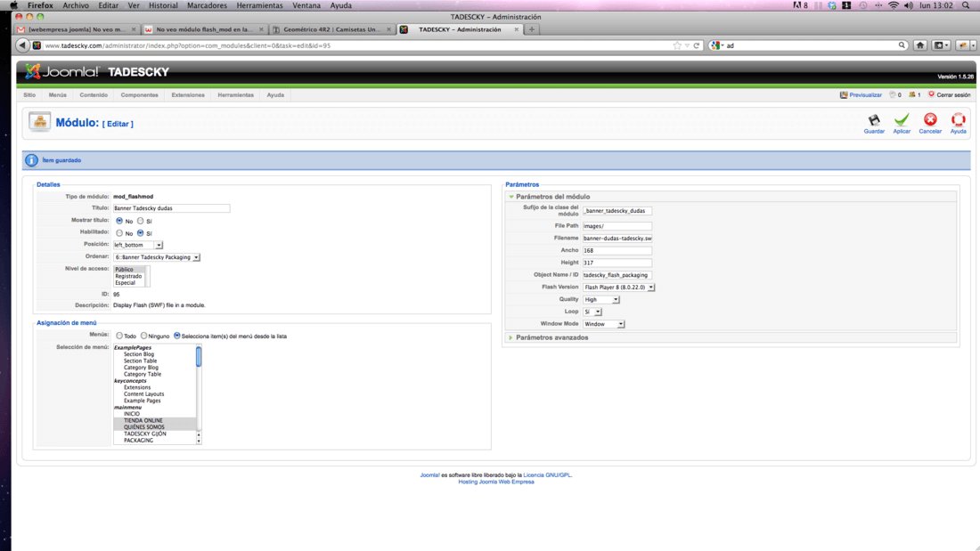Follow Hosting Joomla Web Empresa link
Image resolution: width=980 pixels, height=551 pixels.
[496, 482]
